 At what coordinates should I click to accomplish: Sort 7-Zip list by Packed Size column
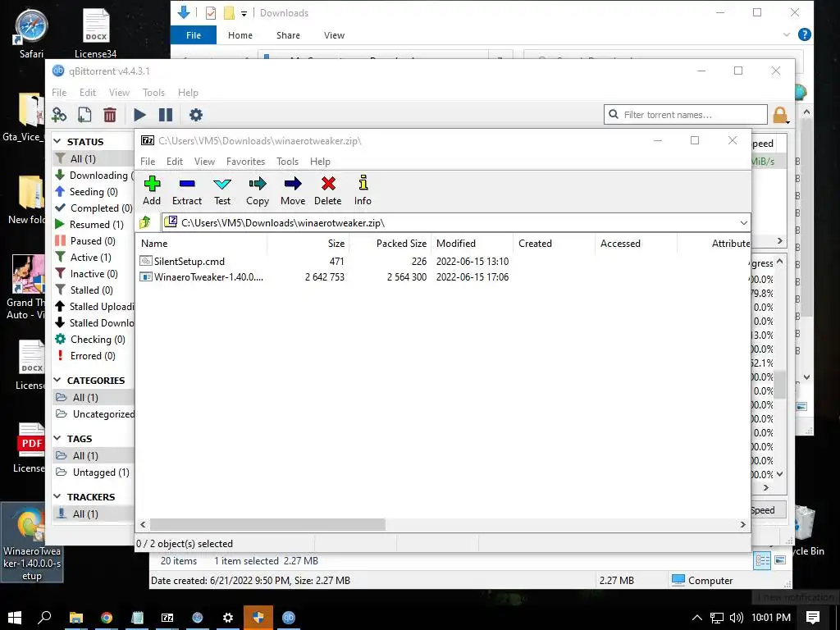[390, 243]
